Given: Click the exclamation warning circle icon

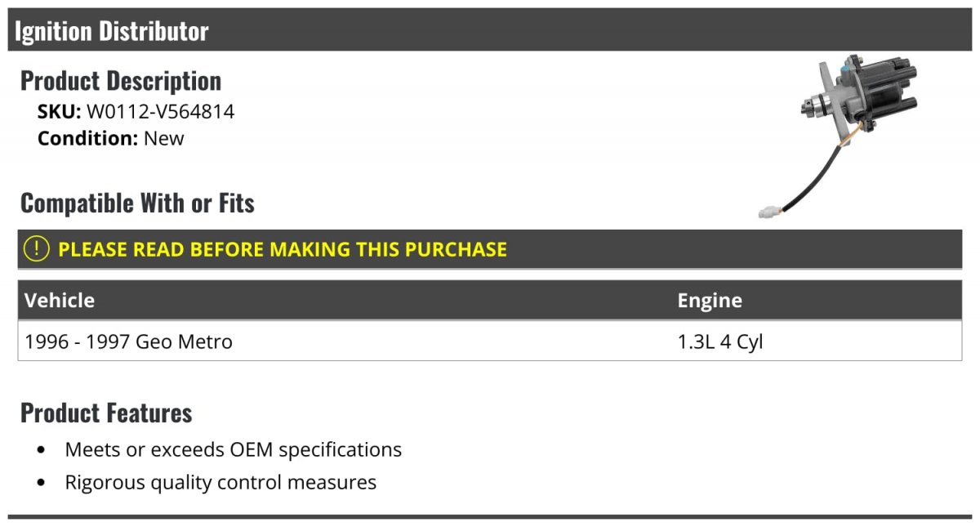Looking at the screenshot, I should [x=37, y=248].
